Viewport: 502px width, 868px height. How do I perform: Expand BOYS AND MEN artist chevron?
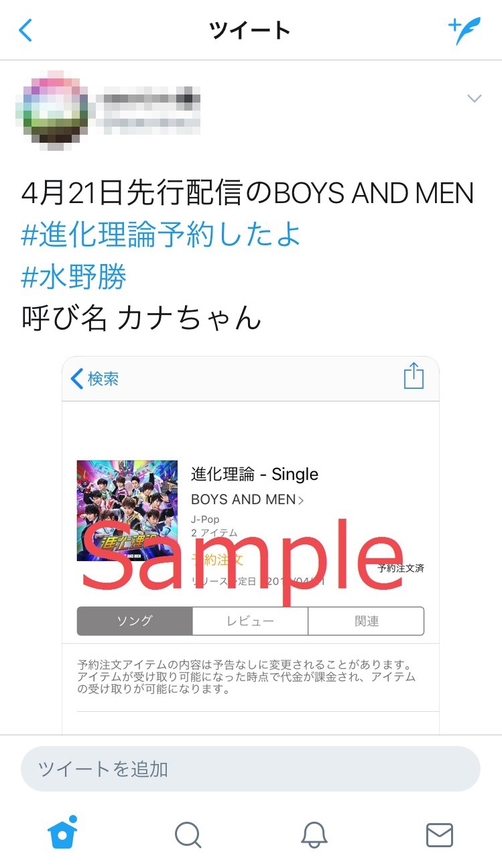point(301,500)
